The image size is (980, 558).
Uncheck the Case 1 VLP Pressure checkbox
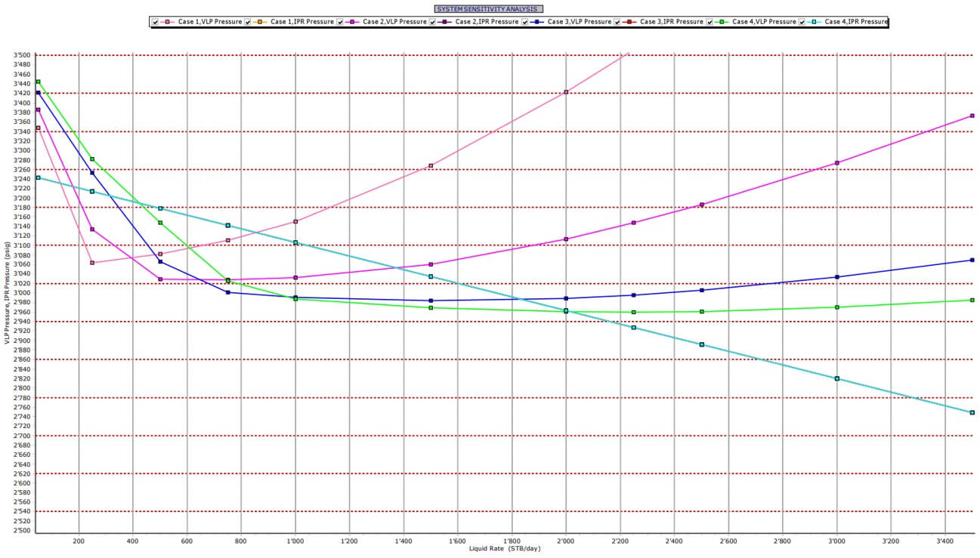tap(156, 22)
